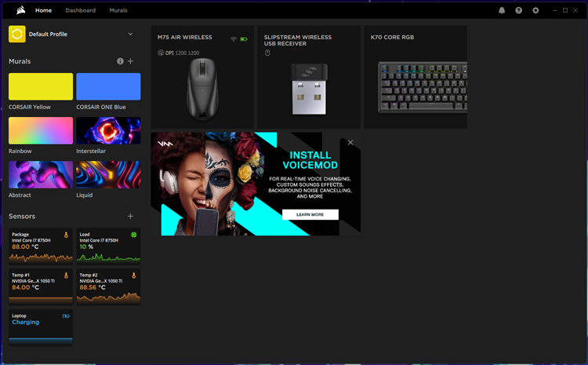Click the M75 Air battery icon
The height and width of the screenshot is (365, 588).
244,39
